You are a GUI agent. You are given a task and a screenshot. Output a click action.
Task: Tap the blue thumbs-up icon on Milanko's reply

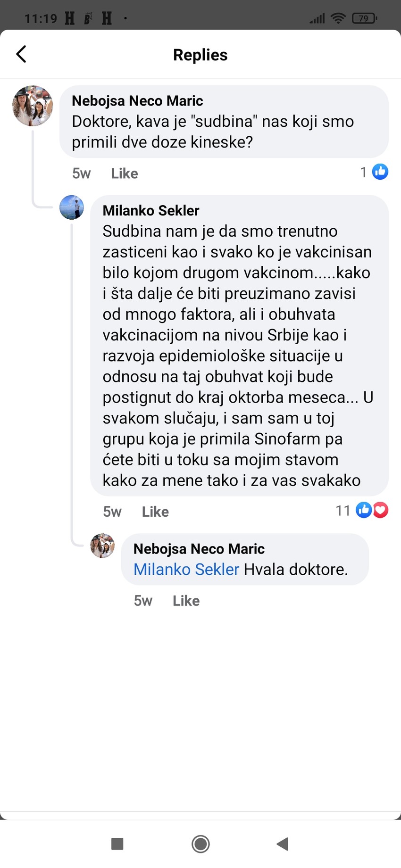pyautogui.click(x=364, y=510)
